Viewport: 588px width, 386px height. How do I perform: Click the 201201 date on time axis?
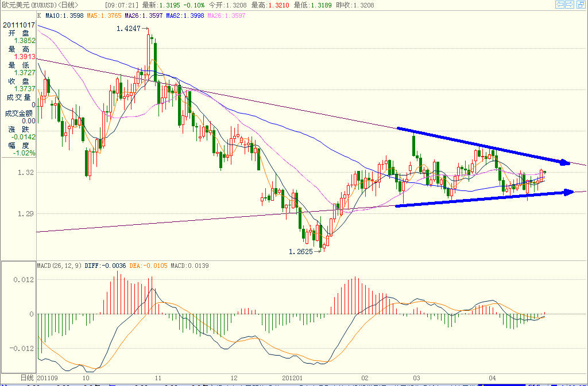point(292,378)
